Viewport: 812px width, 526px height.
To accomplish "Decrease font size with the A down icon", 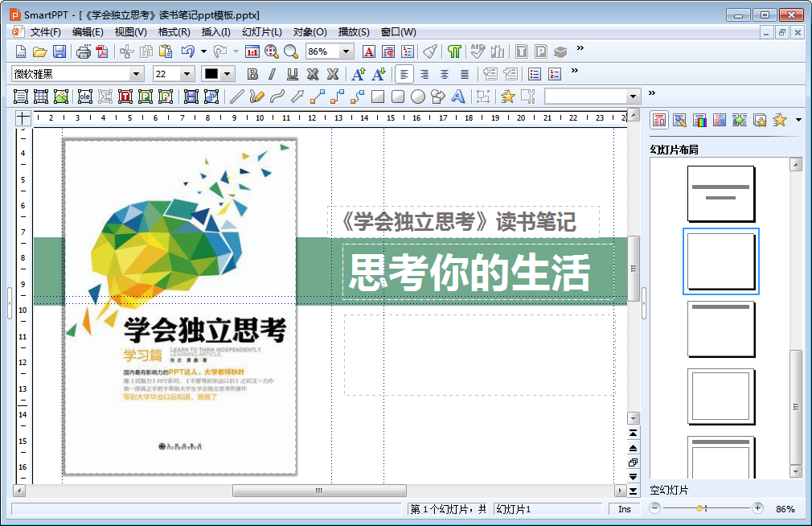I will click(379, 74).
